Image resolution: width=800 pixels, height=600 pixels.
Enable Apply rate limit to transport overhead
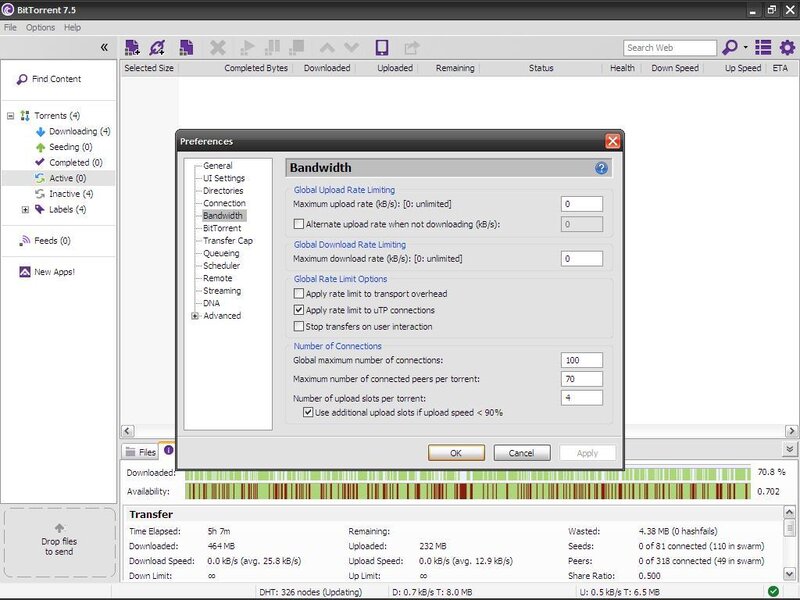click(298, 293)
